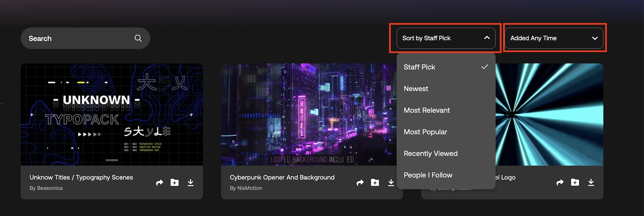Add the Logo item to a folder

click(575, 182)
